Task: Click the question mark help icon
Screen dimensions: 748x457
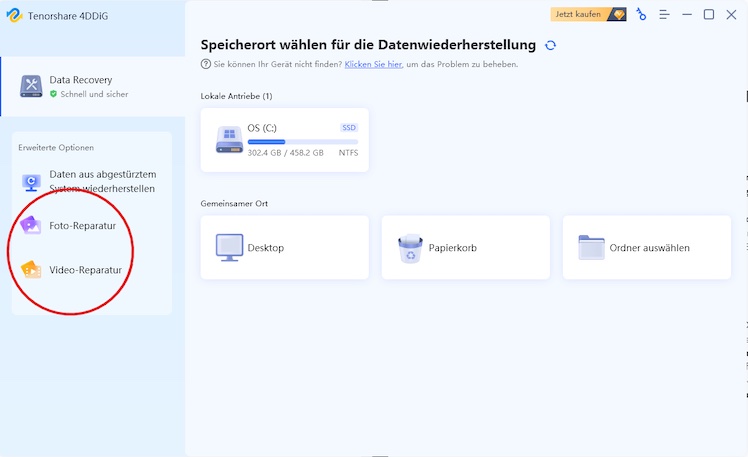Action: [x=205, y=64]
